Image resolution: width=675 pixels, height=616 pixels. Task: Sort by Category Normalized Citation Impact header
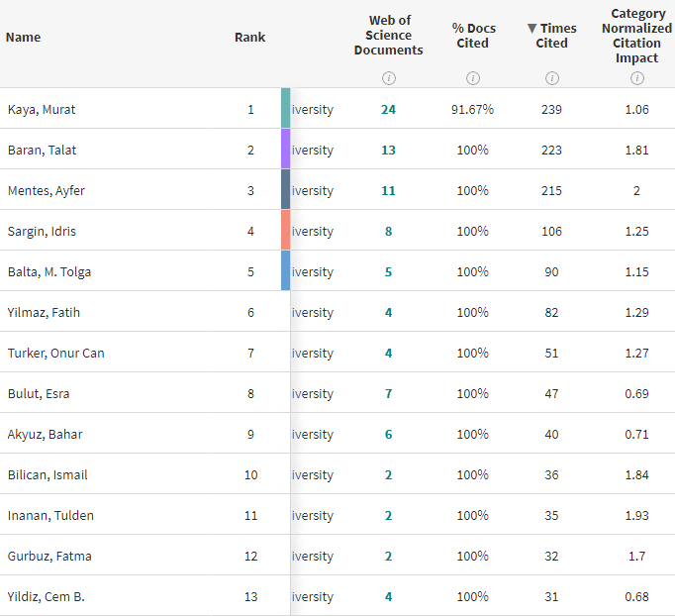tap(636, 36)
